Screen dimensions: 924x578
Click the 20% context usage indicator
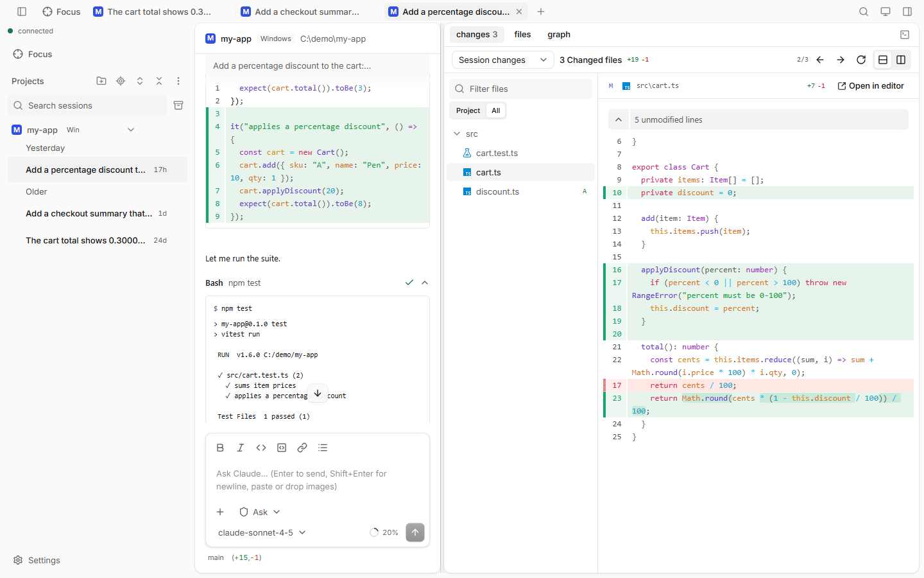[384, 532]
